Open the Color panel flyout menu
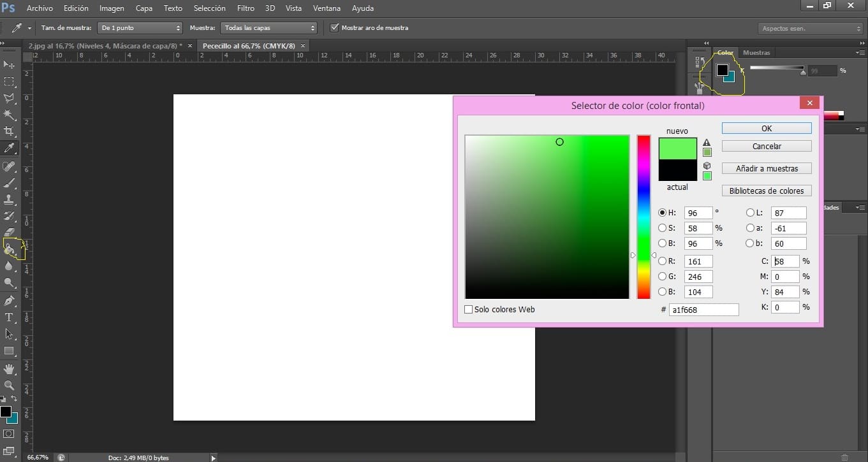The image size is (868, 462). tap(860, 53)
